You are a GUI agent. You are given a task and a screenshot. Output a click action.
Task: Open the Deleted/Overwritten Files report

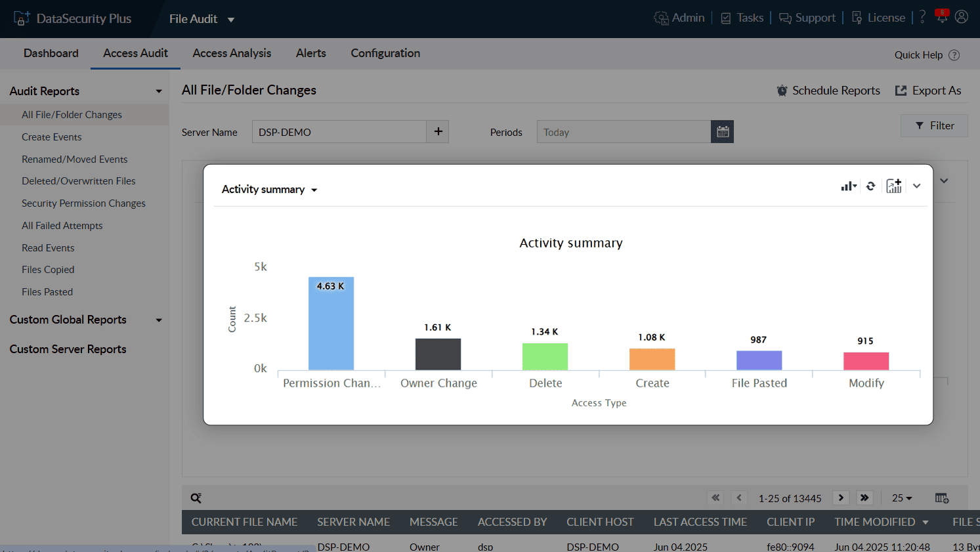coord(79,181)
